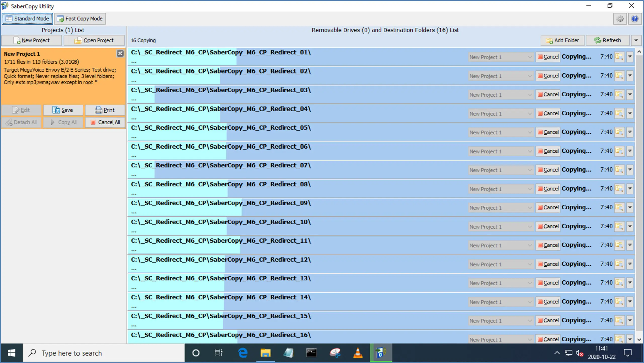Image resolution: width=644 pixels, height=363 pixels.
Task: Browse folder icon for Redirect_13 row
Action: pos(620,283)
